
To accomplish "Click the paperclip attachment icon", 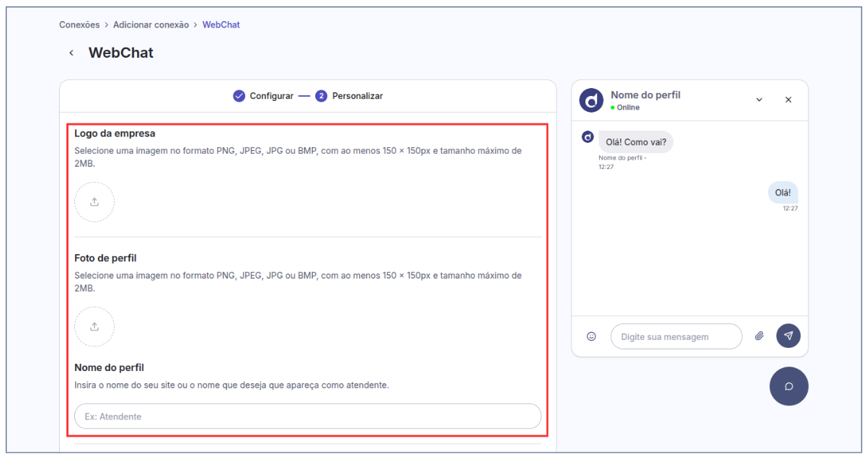I will click(x=759, y=336).
